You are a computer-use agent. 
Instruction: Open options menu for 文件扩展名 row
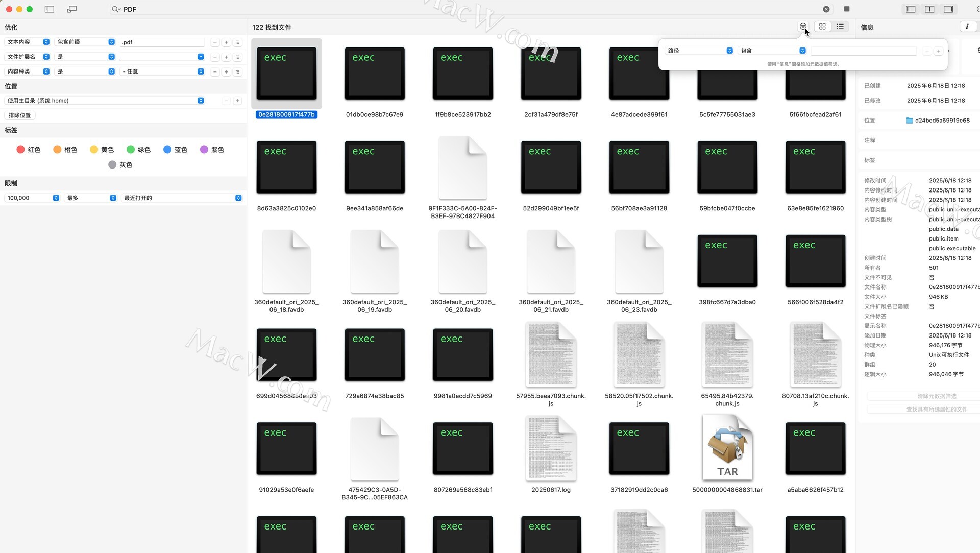[237, 57]
